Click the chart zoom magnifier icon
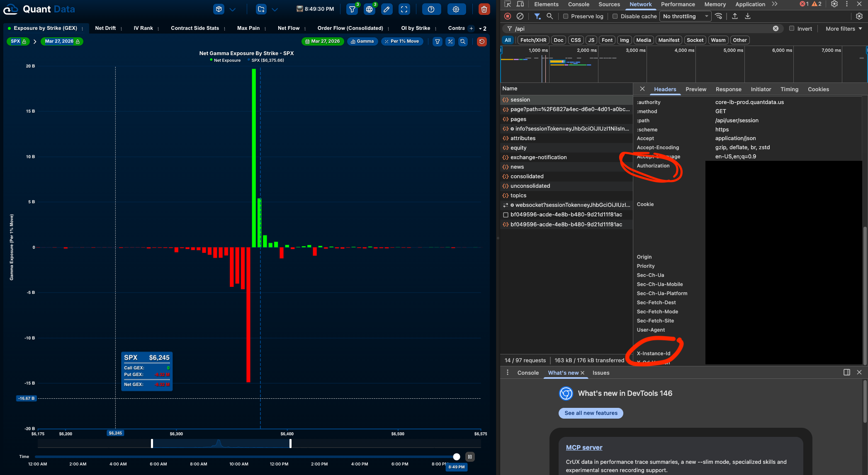The image size is (868, 475). (x=463, y=41)
